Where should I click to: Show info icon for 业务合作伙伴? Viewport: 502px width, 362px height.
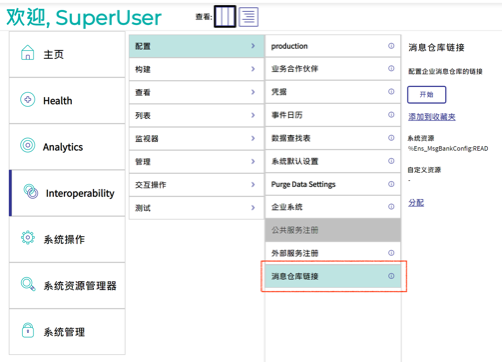pos(391,68)
